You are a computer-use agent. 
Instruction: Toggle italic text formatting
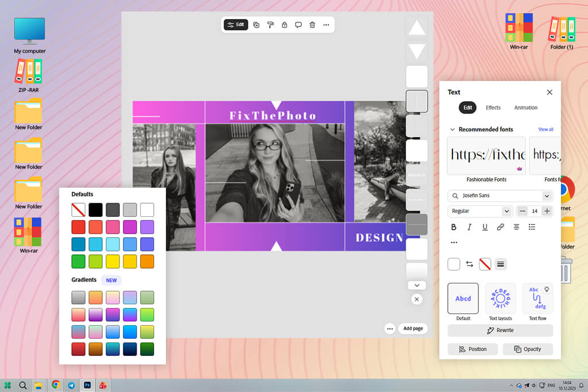(x=469, y=227)
